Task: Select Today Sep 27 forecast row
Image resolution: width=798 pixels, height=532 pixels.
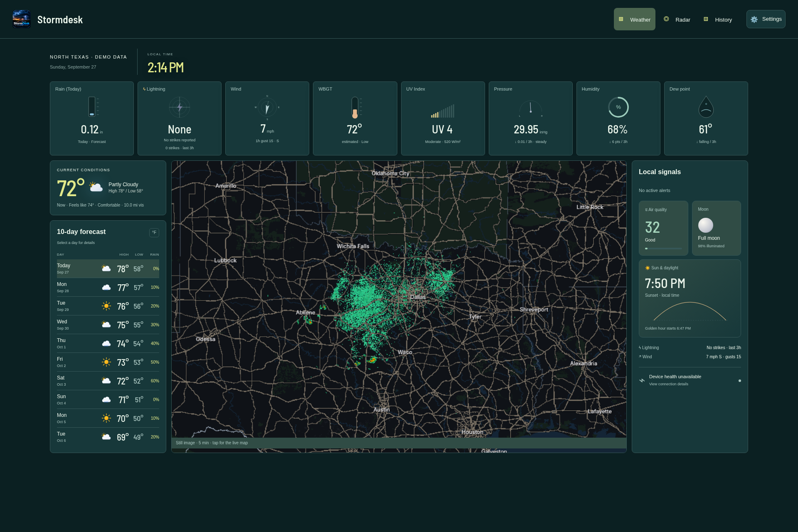Action: pos(108,268)
